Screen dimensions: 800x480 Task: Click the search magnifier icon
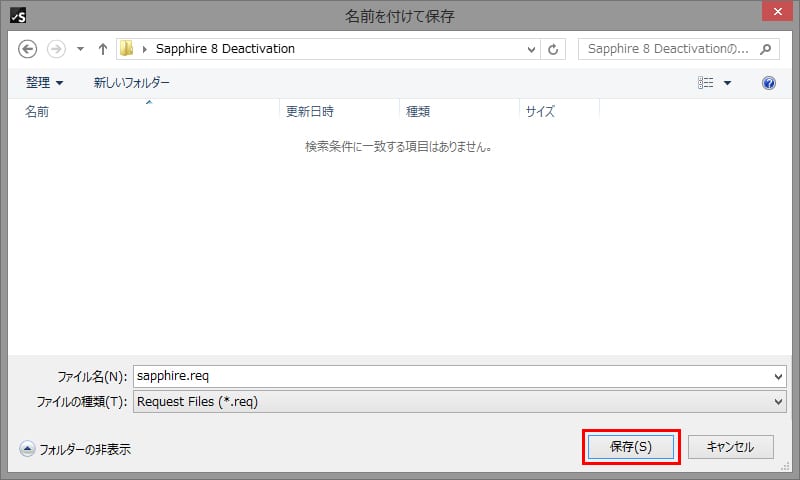pyautogui.click(x=765, y=49)
